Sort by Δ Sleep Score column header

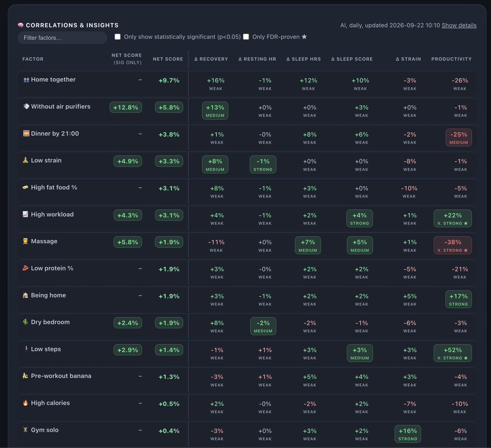click(x=352, y=59)
